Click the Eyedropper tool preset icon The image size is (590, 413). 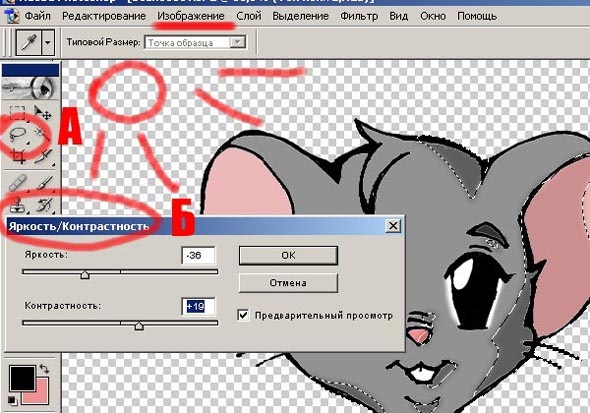click(29, 42)
